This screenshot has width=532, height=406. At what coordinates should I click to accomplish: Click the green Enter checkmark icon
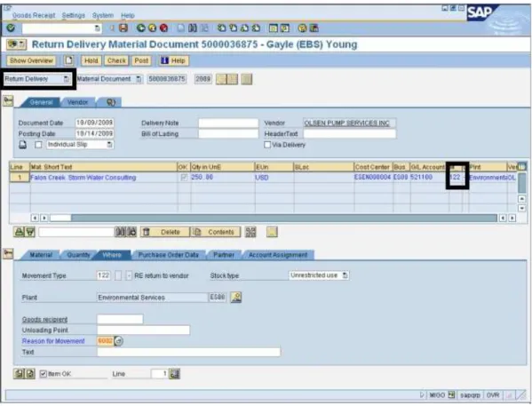tap(11, 28)
